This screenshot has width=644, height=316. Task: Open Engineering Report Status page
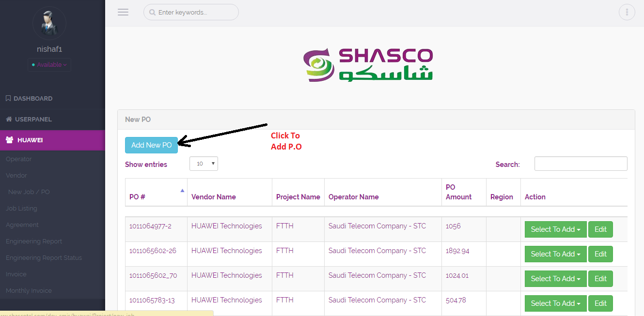(x=44, y=257)
